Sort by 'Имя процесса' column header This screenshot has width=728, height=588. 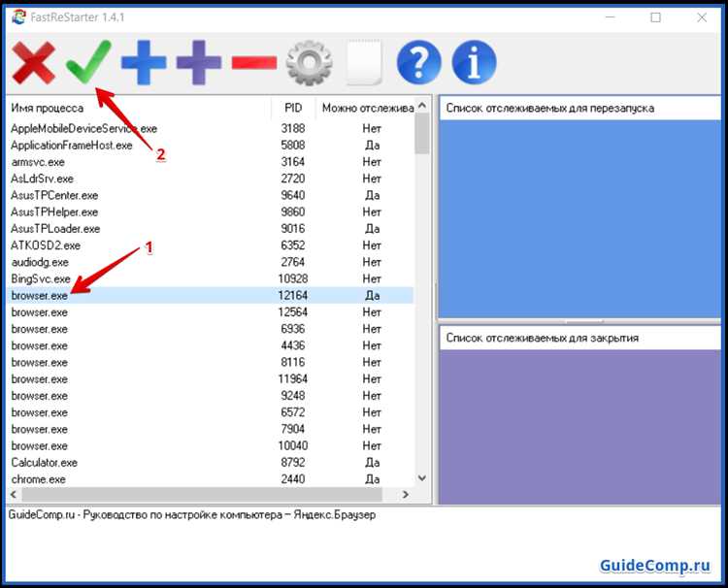(136, 108)
